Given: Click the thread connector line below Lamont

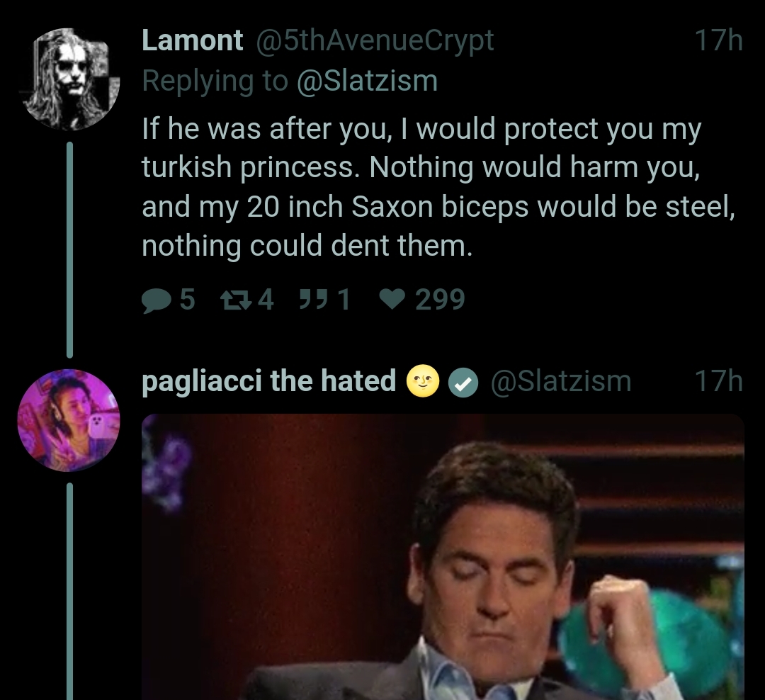Looking at the screenshot, I should point(69,249).
